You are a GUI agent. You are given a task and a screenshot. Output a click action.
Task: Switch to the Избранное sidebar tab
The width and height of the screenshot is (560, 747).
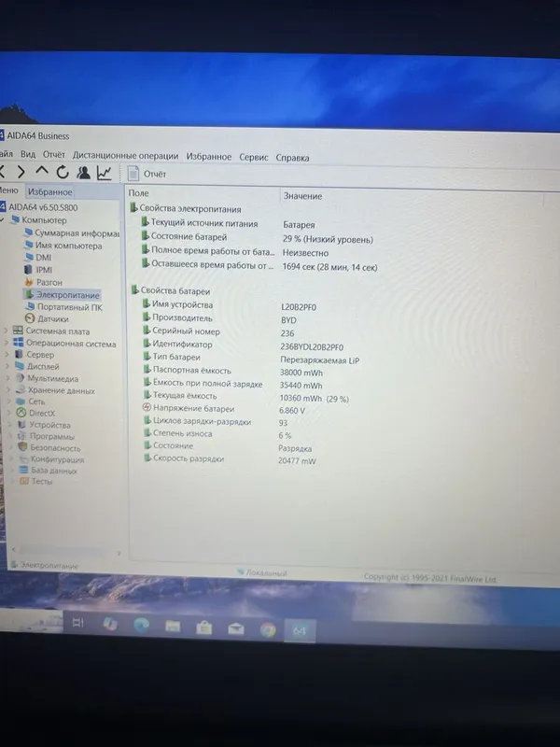[50, 192]
